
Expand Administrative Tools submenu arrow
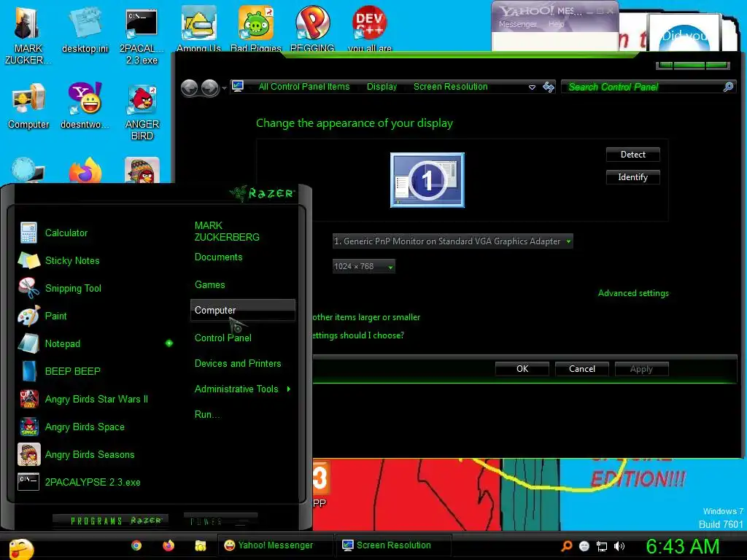[289, 389]
